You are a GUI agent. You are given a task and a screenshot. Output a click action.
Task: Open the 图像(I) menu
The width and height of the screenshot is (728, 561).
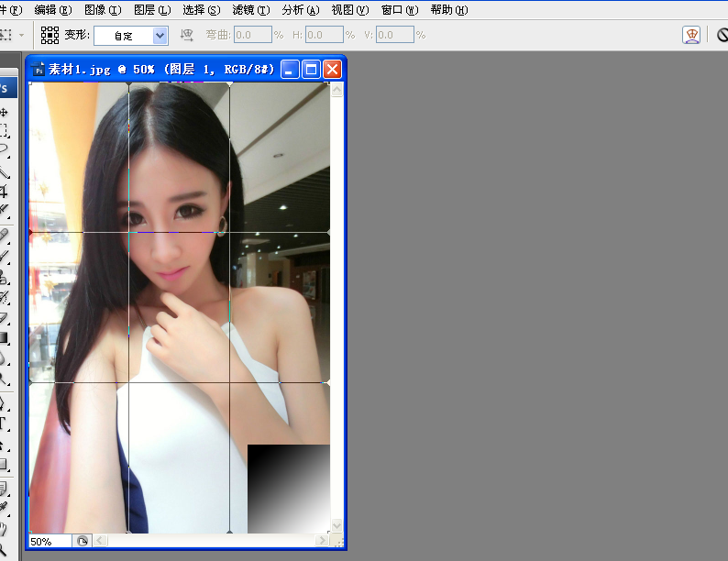(103, 10)
